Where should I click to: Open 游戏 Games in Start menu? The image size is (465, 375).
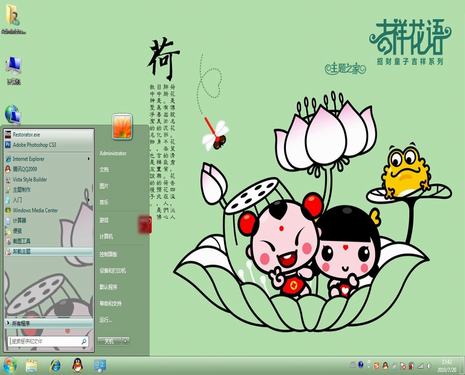104,220
